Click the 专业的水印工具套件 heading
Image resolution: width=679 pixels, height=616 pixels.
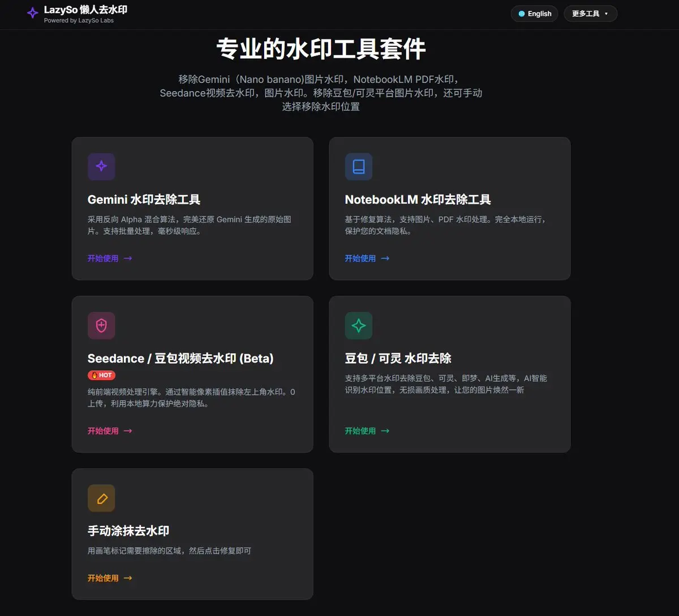(x=321, y=49)
